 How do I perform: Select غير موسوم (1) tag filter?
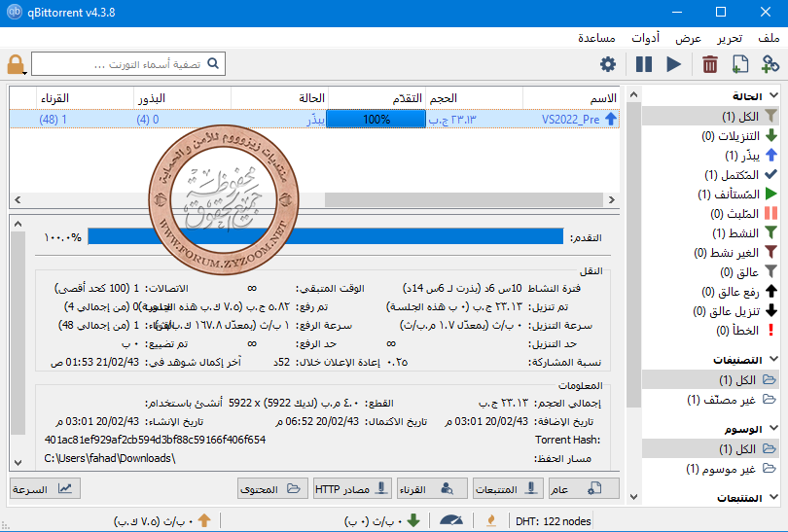[710, 468]
